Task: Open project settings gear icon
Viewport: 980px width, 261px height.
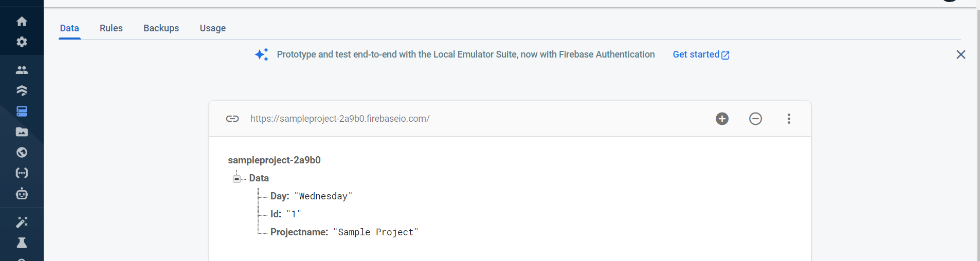Action: pos(22,42)
